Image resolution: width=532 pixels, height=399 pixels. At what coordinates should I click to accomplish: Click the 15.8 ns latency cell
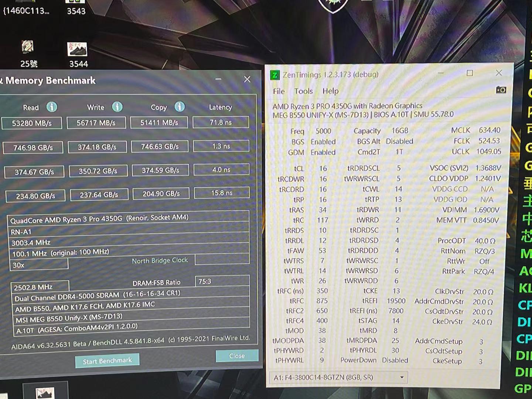222,193
